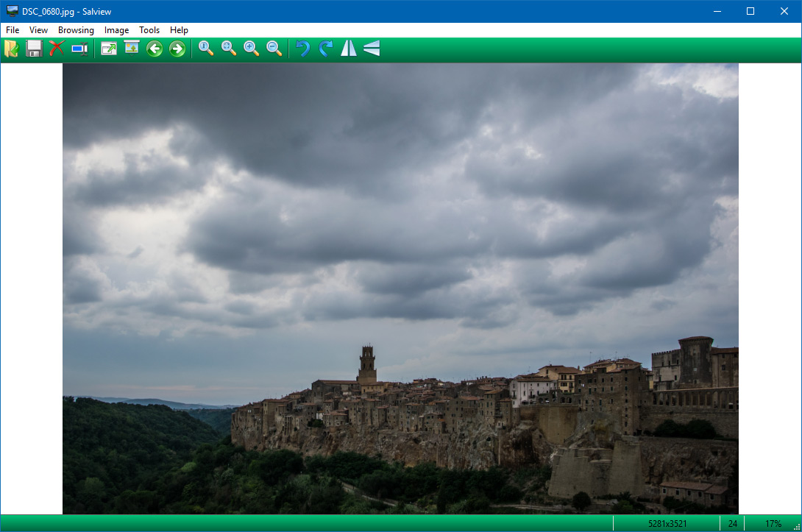The height and width of the screenshot is (532, 802).
Task: Click the window resize grip in status bar corner
Action: pos(797,527)
